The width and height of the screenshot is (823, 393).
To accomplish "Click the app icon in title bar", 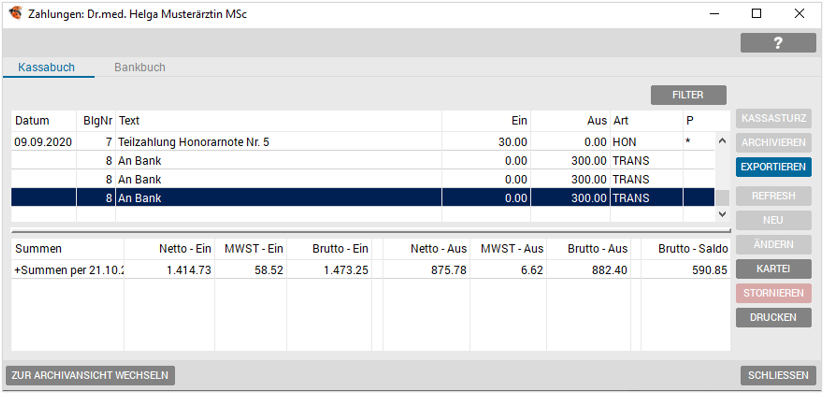I will [16, 13].
